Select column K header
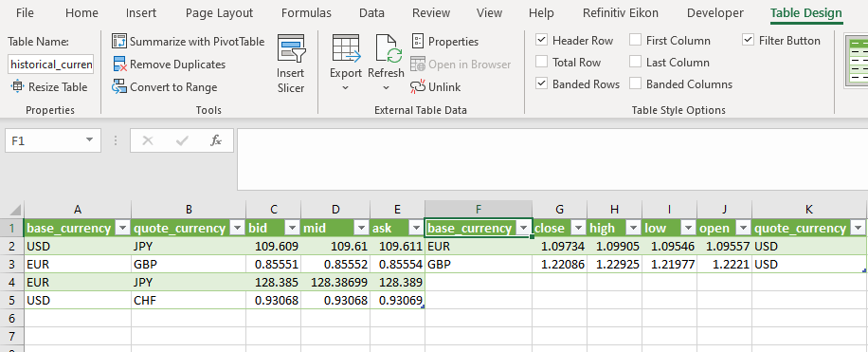 pyautogui.click(x=809, y=210)
